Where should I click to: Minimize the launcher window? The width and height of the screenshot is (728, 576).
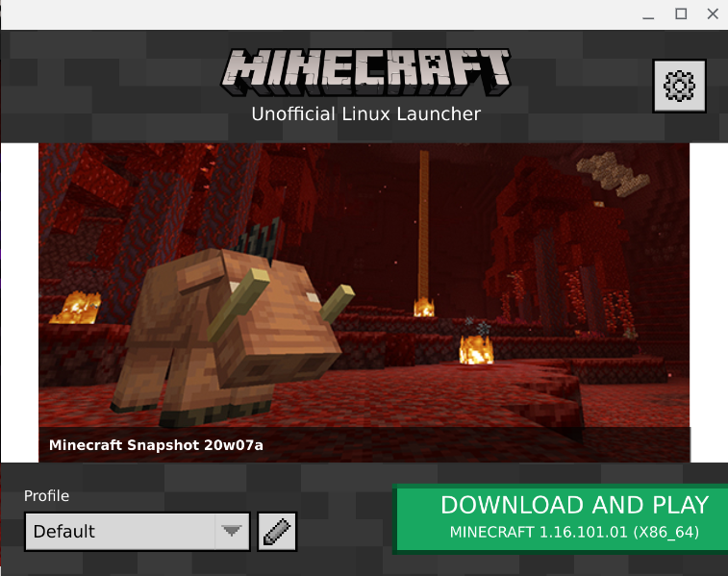648,14
